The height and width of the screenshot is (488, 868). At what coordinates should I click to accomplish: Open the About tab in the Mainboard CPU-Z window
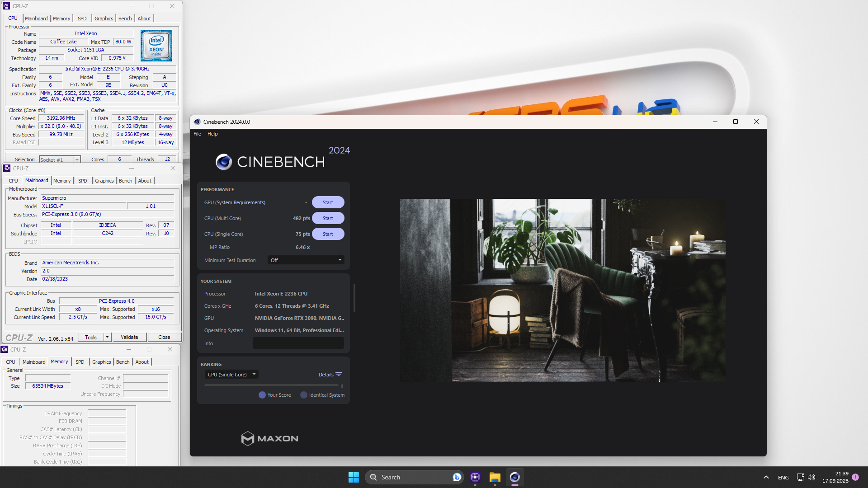pos(145,181)
